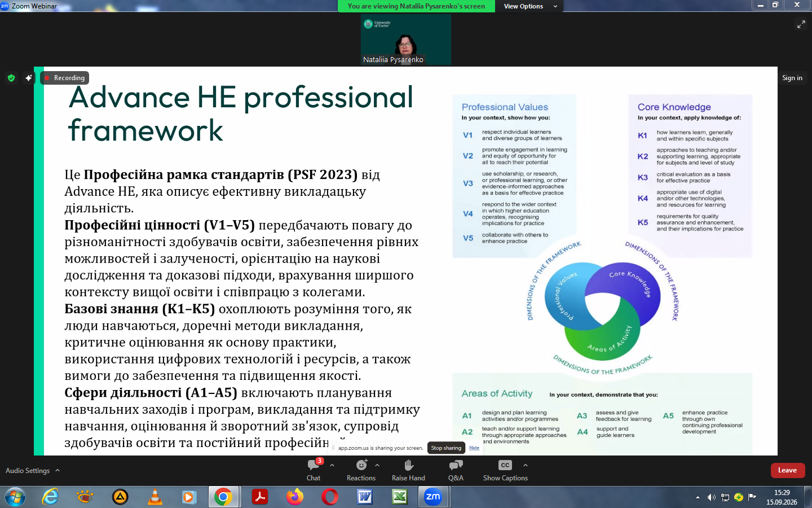Viewport: 812px width, 508px height.
Task: Show hidden system tray icons
Action: (x=698, y=497)
